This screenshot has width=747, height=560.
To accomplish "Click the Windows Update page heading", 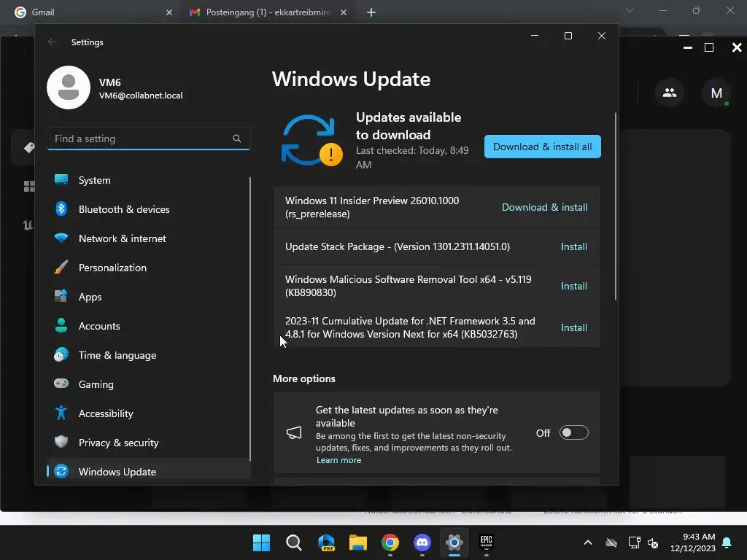I will (x=351, y=79).
